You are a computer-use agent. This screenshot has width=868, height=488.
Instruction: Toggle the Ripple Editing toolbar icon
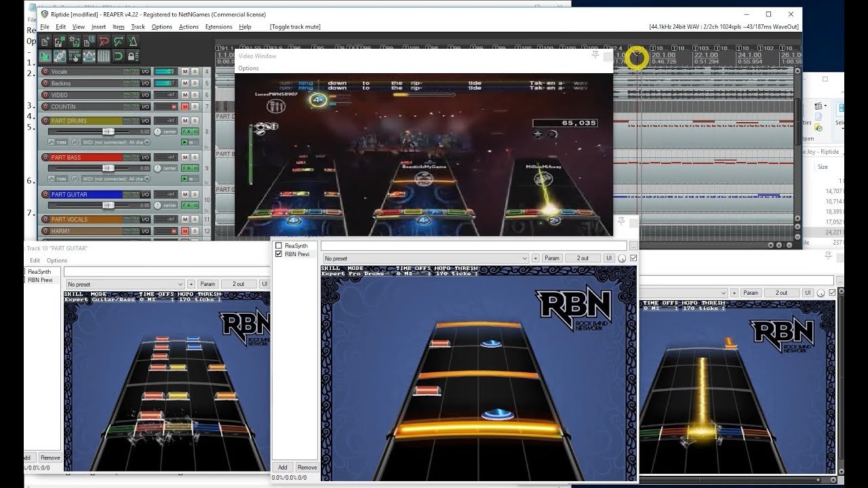point(75,56)
